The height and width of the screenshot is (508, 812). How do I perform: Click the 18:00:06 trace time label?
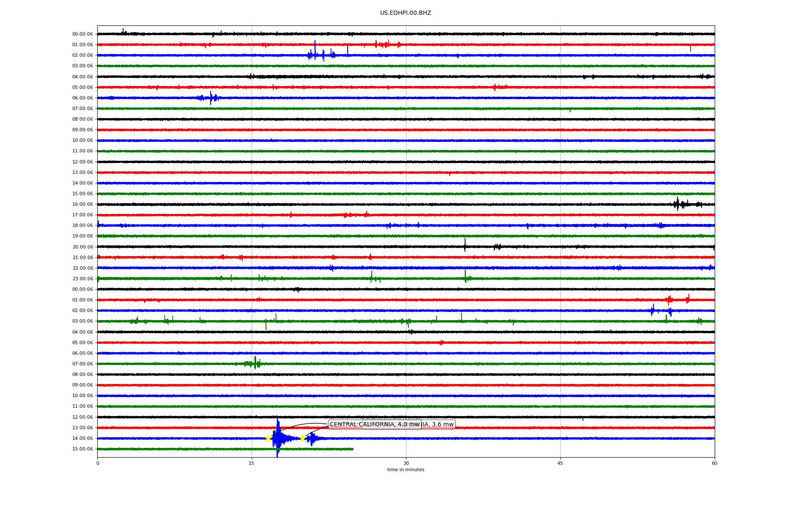coord(82,226)
